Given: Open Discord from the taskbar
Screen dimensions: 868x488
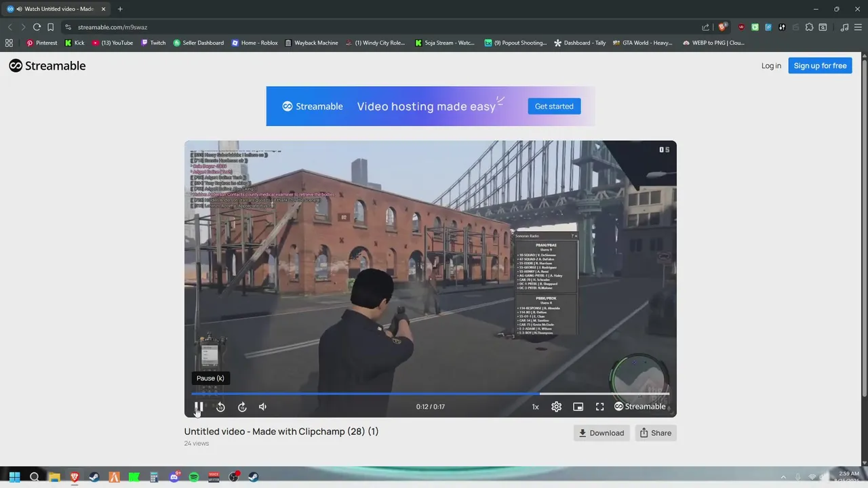Looking at the screenshot, I should (x=174, y=477).
